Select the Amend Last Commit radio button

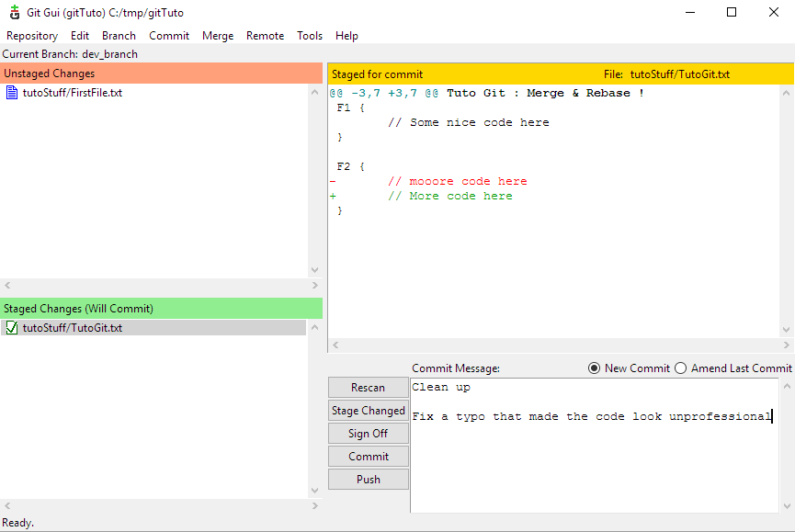tap(680, 368)
